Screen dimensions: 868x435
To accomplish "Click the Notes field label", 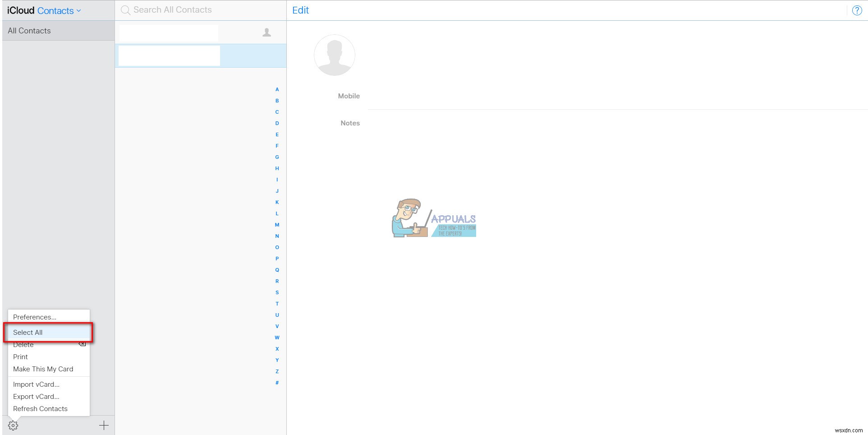I will coord(350,123).
